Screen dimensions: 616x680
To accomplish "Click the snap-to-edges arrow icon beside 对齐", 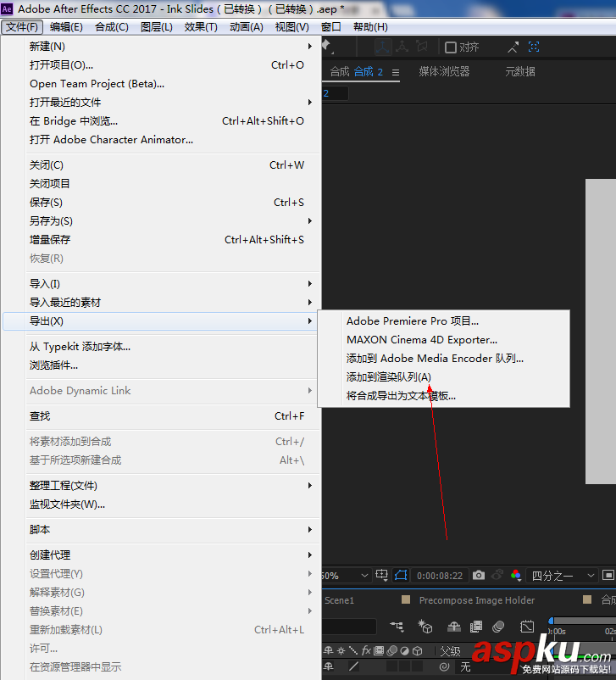I will point(513,47).
